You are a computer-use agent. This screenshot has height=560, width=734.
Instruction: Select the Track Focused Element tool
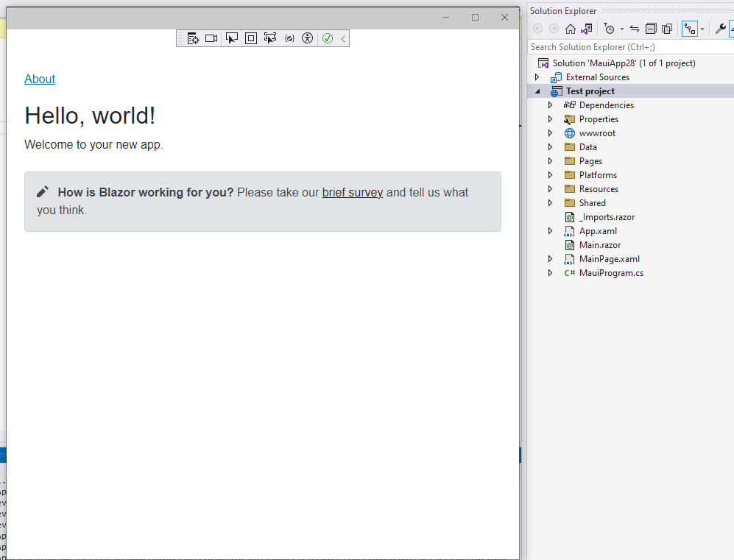point(270,38)
